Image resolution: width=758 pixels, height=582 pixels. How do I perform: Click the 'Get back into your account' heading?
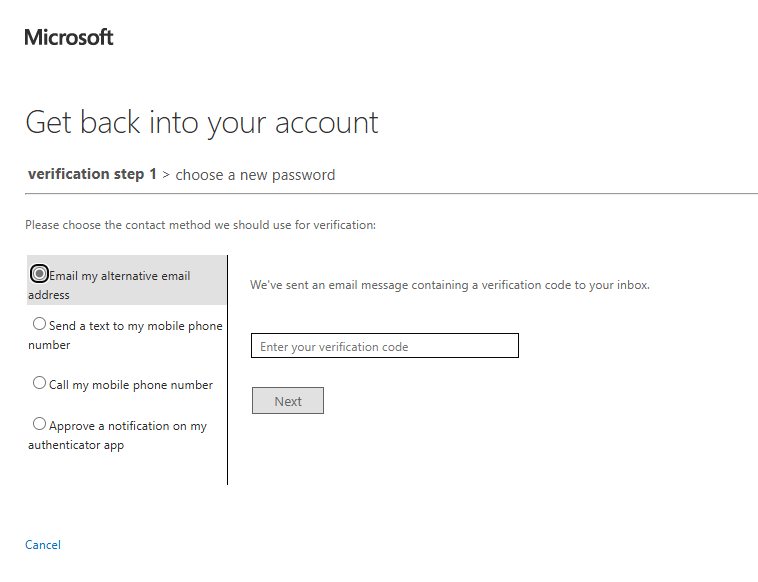pos(202,122)
